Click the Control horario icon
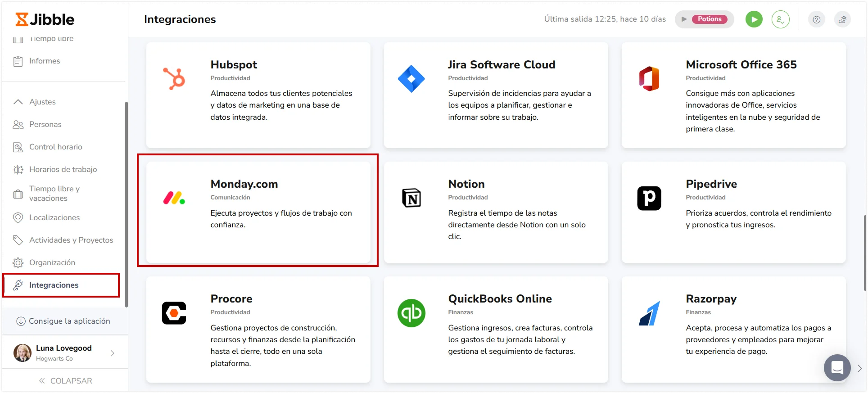Viewport: 868px width, 393px height. point(18,147)
